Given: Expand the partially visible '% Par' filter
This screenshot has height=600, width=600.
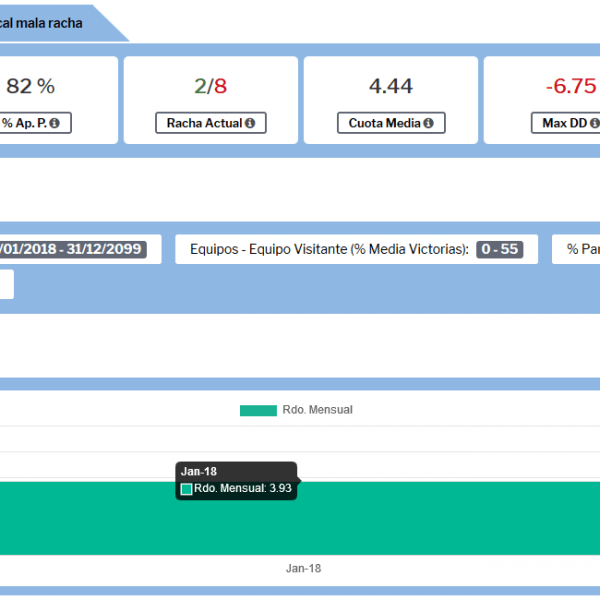Looking at the screenshot, I should tap(582, 249).
